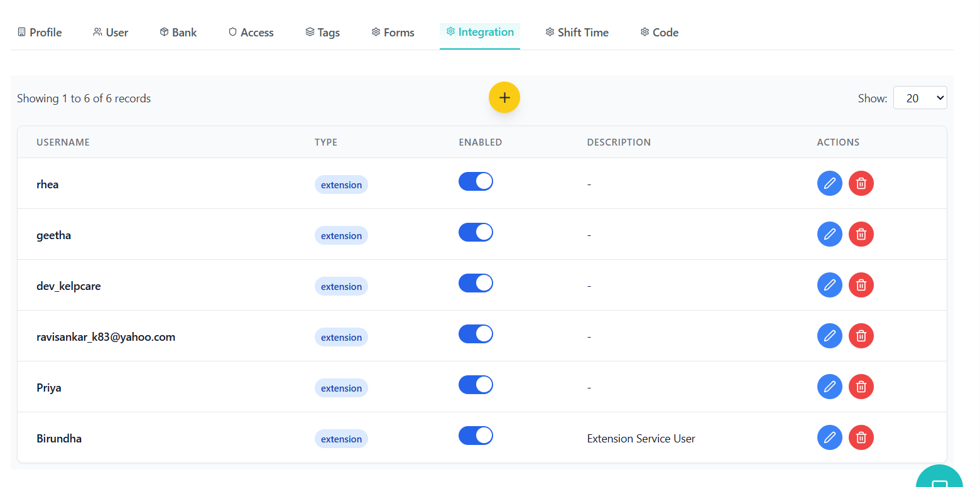Turn off Birundha's enabled switch
Image resolution: width=980 pixels, height=487 pixels.
476,436
